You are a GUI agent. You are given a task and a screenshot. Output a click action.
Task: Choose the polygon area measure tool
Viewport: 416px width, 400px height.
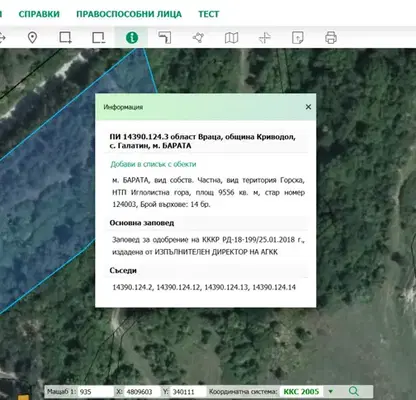(x=198, y=38)
